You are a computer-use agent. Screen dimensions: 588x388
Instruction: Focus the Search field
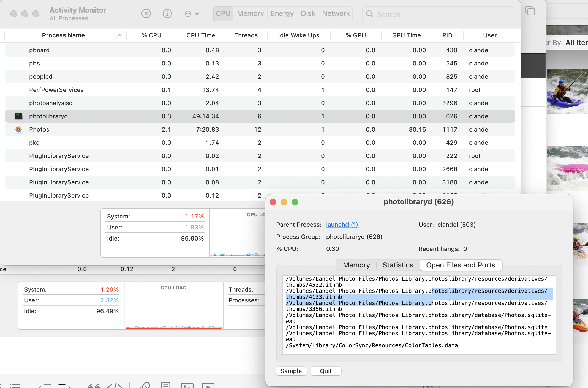pyautogui.click(x=438, y=14)
